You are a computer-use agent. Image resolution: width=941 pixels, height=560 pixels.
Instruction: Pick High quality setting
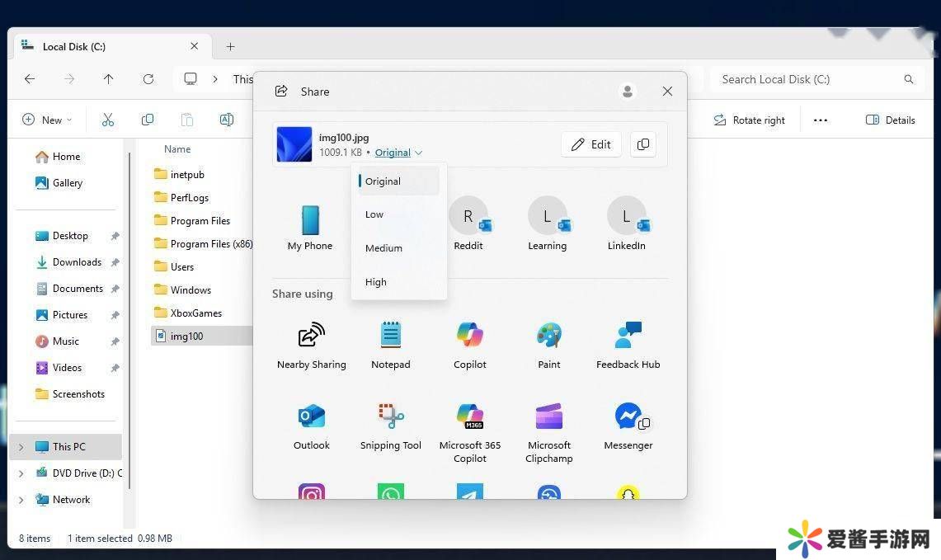tap(376, 282)
